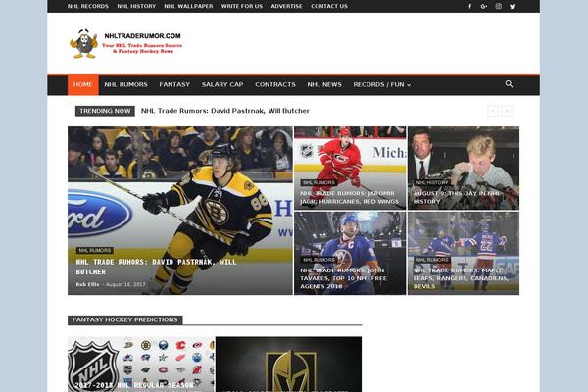Open the Advertise link
The width and height of the screenshot is (588, 392).
(x=286, y=7)
